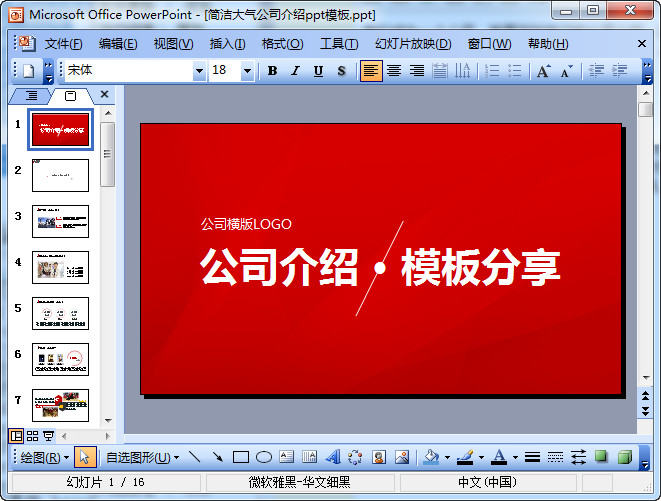Screen dimensions: 661x501
Task: Open Line Color dropdown arrow
Action: 481,457
